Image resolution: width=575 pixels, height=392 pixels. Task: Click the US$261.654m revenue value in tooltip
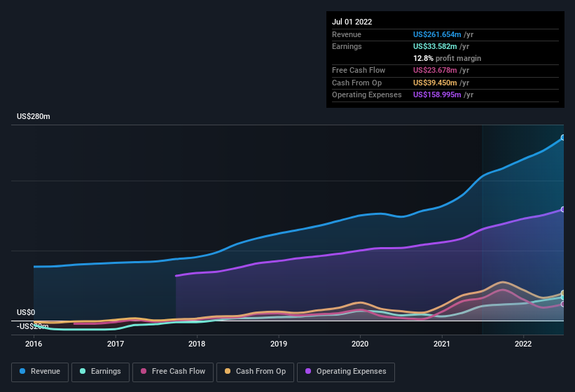438,34
